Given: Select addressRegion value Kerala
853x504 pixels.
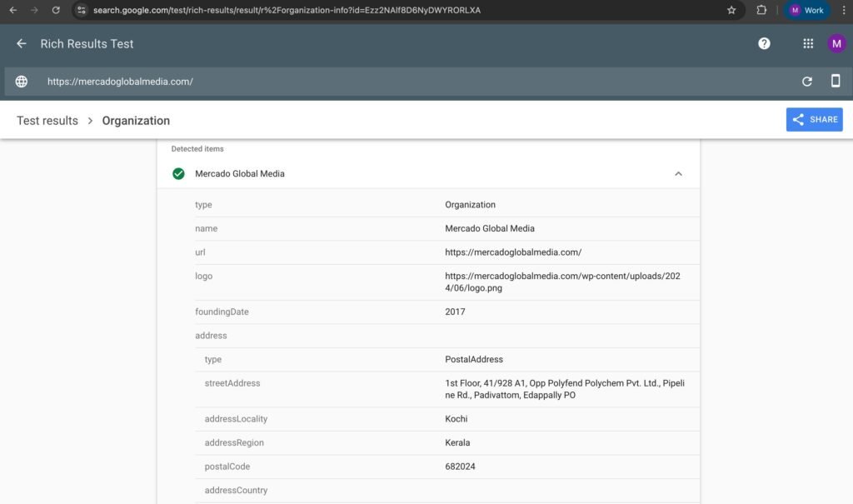Looking at the screenshot, I should [x=457, y=442].
